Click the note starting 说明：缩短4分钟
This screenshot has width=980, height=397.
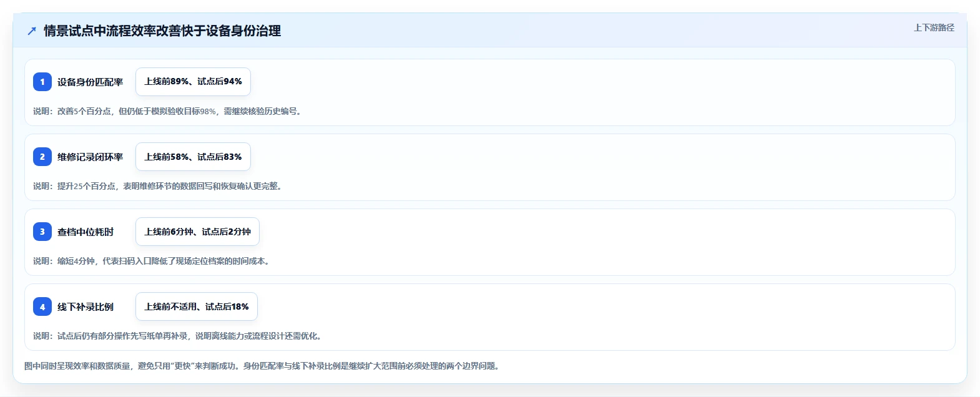point(153,261)
